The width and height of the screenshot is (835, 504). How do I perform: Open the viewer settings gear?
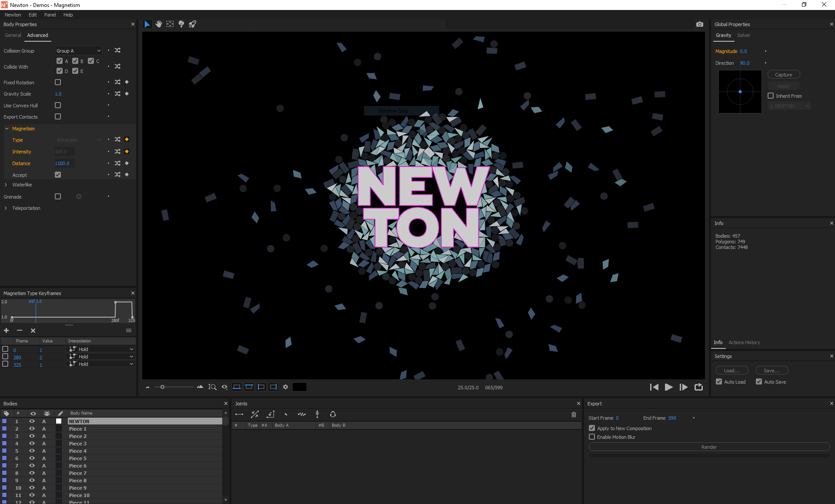click(x=285, y=387)
